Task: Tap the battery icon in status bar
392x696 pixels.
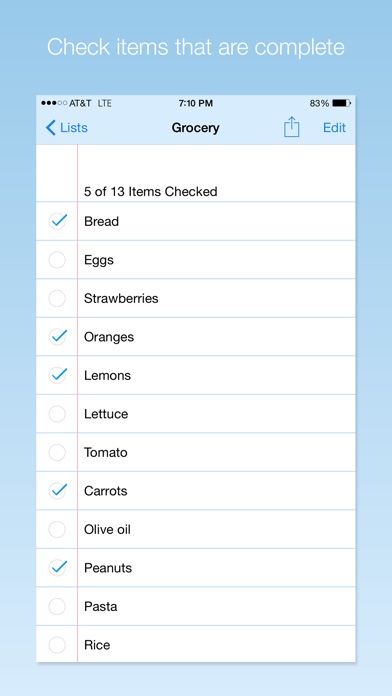Action: 342,103
